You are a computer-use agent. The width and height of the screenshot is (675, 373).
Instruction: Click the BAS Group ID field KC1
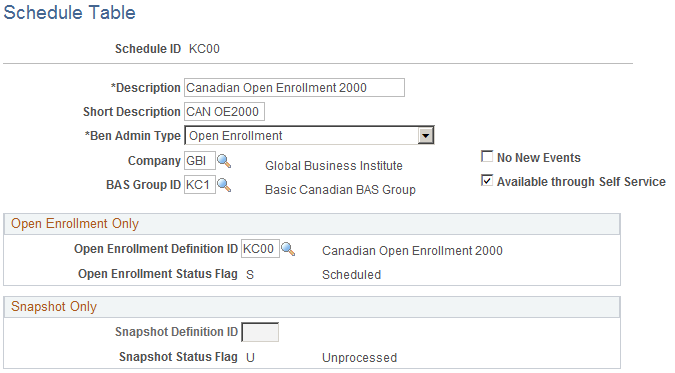click(x=200, y=185)
